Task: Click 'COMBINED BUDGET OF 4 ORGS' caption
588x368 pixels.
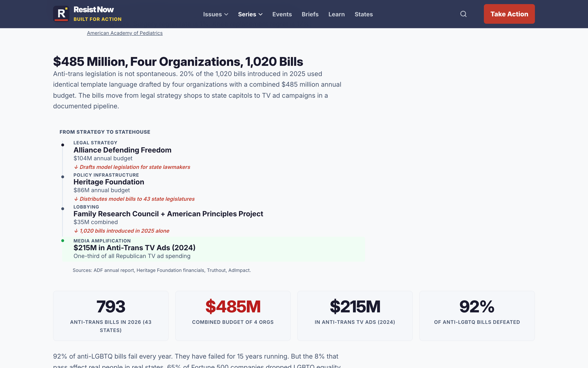Action: tap(233, 322)
